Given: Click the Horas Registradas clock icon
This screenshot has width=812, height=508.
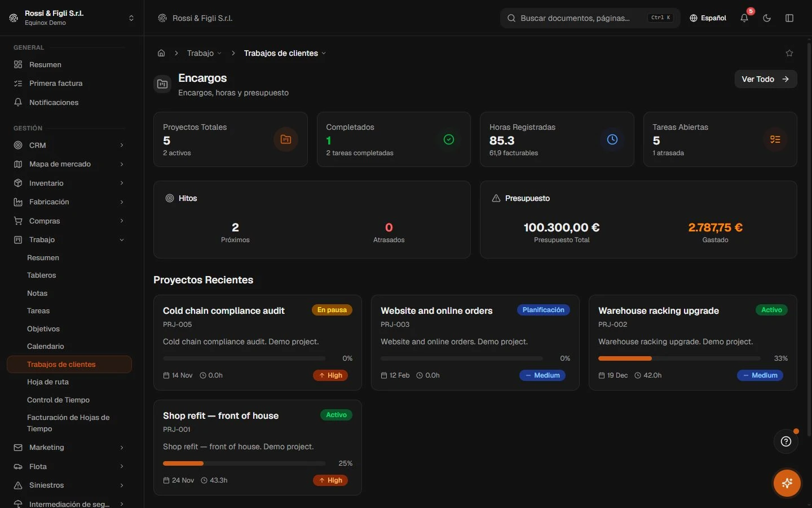Looking at the screenshot, I should tap(612, 139).
